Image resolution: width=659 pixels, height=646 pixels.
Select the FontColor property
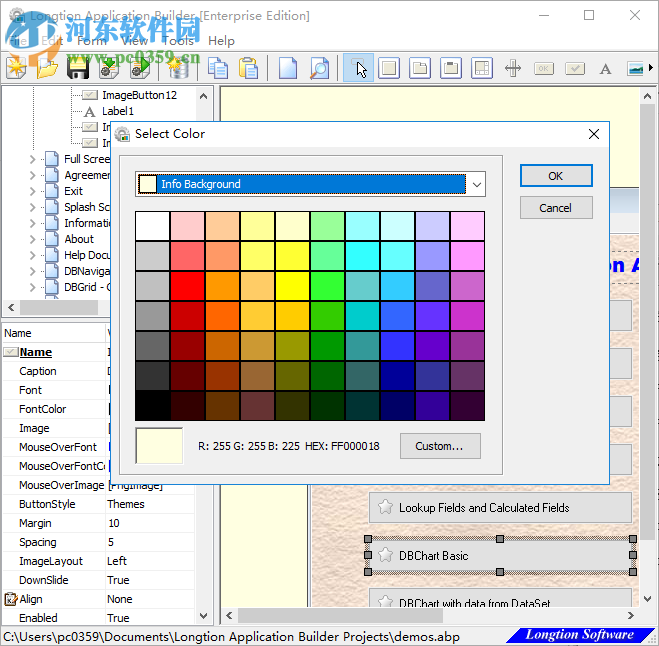click(x=42, y=409)
